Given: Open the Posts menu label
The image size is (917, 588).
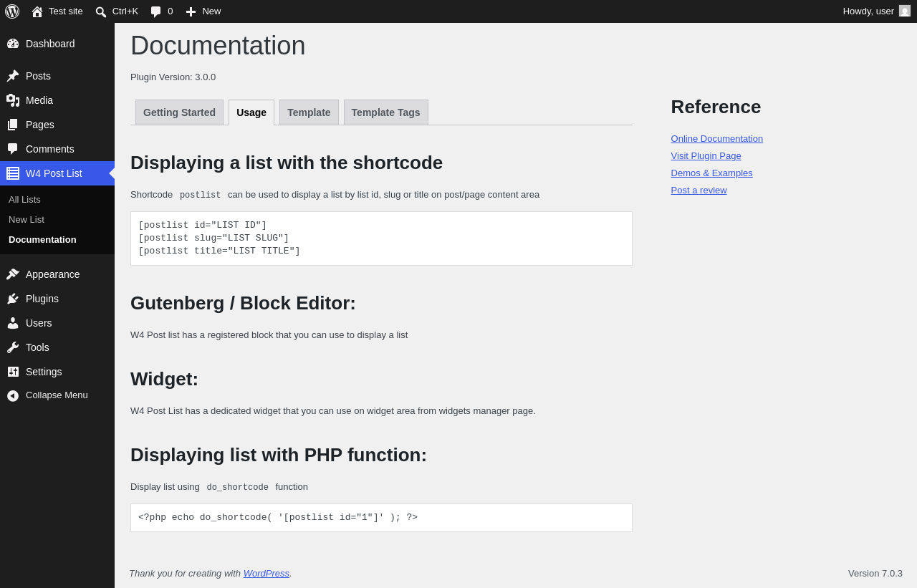Looking at the screenshot, I should (x=38, y=76).
